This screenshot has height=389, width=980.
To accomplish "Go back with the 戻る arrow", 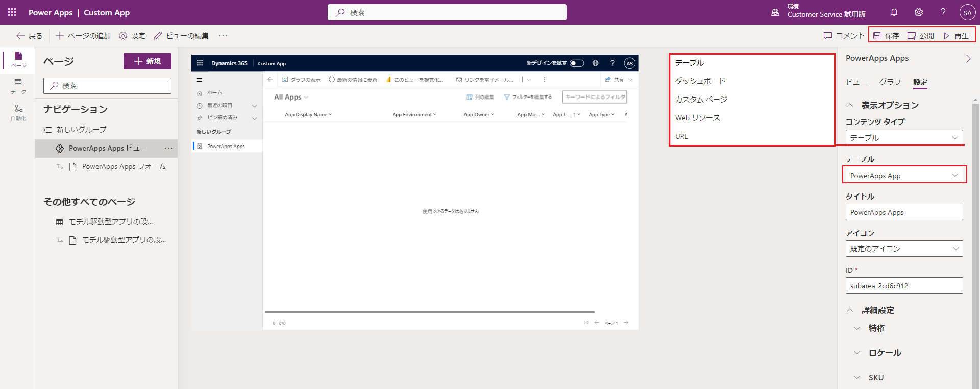I will click(x=29, y=36).
